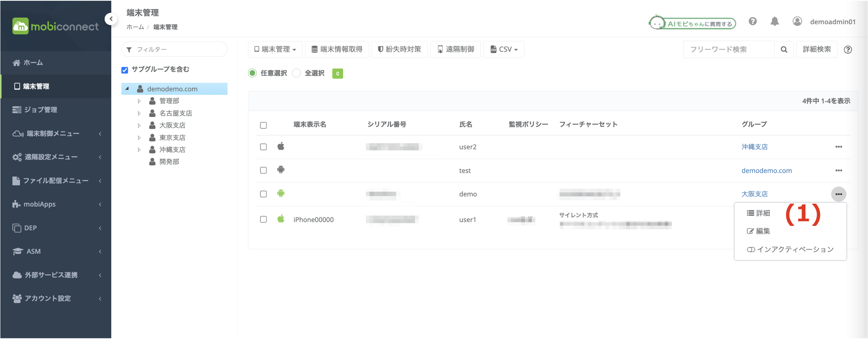Open the 端末管理 dropdown in toolbar

coord(275,49)
